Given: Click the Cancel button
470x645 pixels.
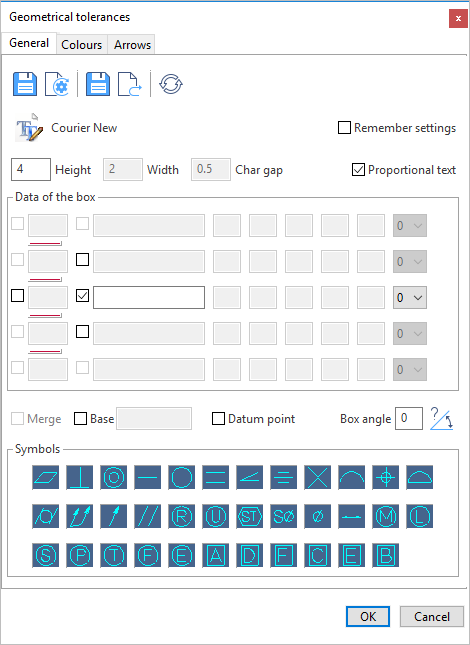Looking at the screenshot, I should [x=432, y=616].
